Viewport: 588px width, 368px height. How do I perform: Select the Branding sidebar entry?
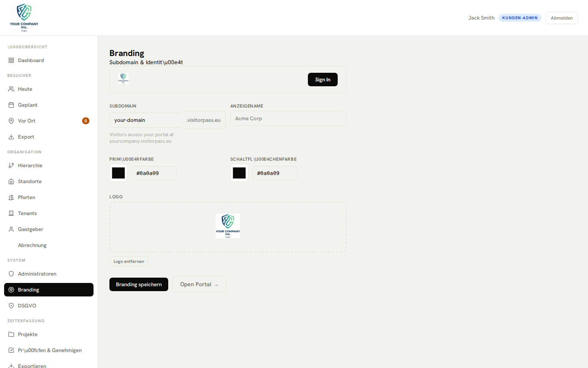point(28,289)
